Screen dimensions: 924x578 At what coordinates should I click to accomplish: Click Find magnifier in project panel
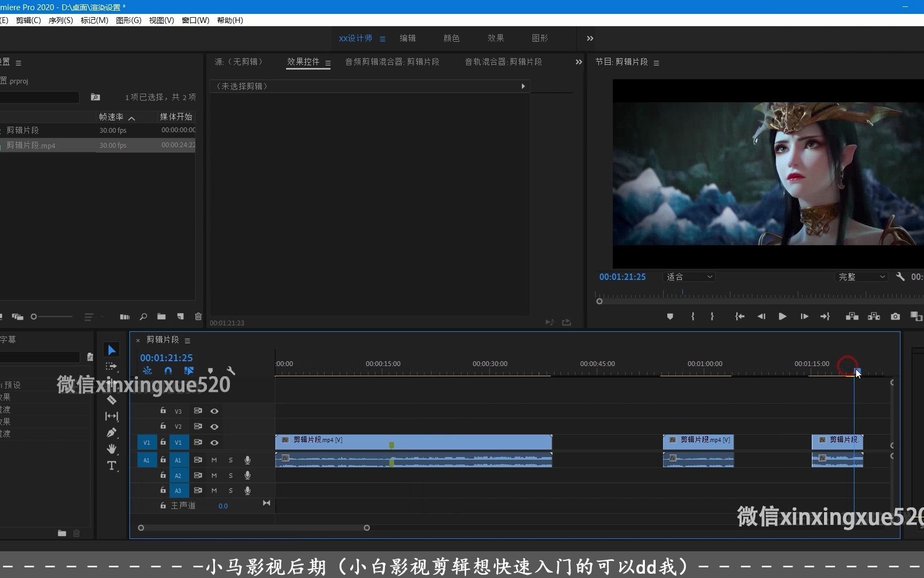point(143,316)
